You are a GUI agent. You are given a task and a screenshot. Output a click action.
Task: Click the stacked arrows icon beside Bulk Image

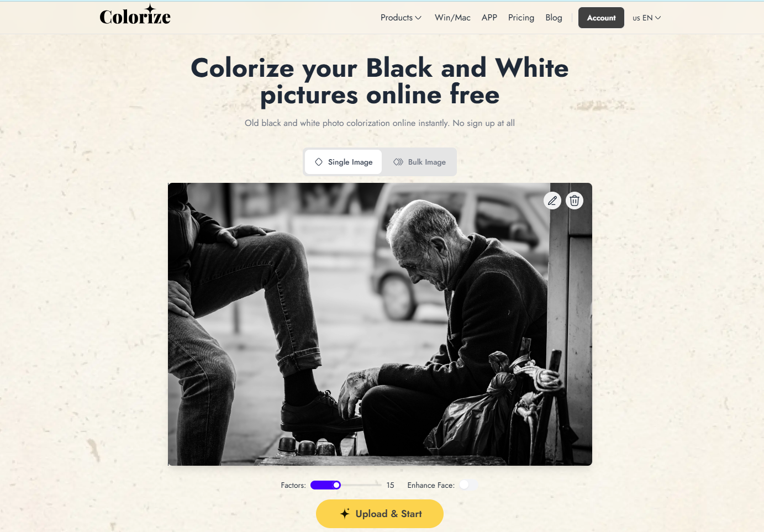(x=398, y=162)
